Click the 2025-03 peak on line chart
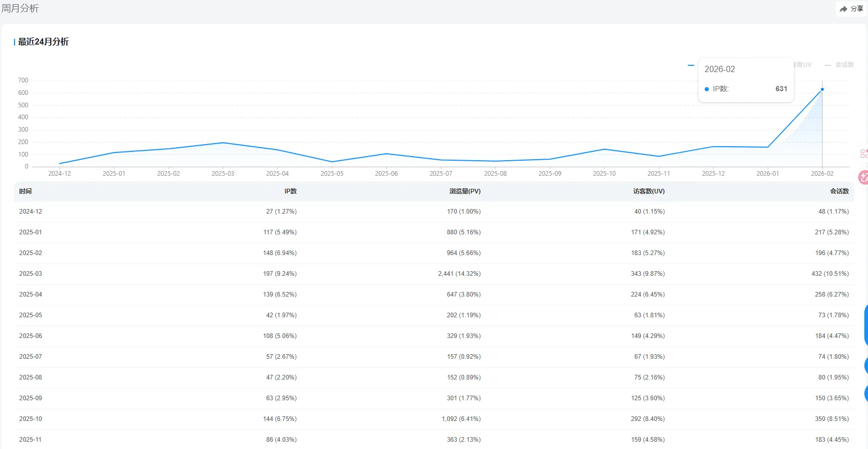This screenshot has width=868, height=449. [x=223, y=143]
